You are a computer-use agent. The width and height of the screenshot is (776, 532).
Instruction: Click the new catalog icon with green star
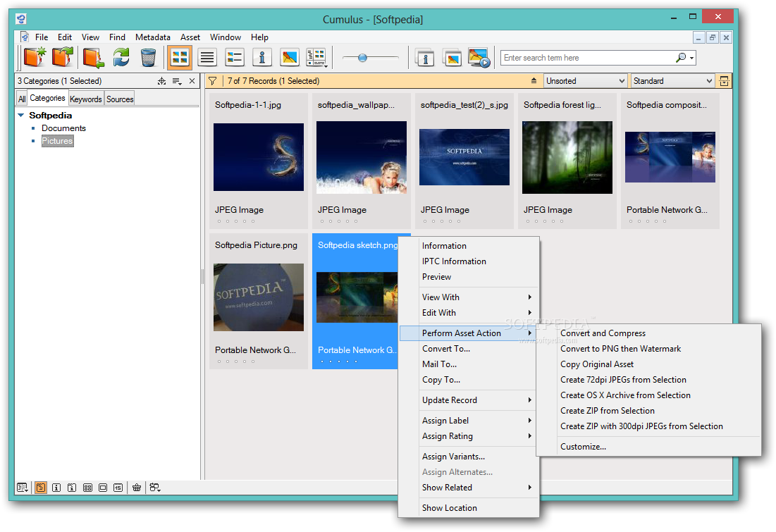35,57
